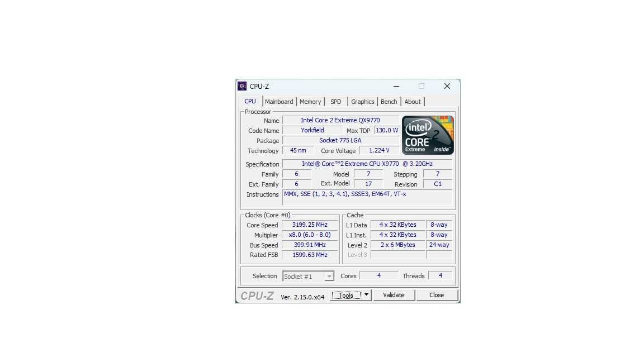The height and width of the screenshot is (362, 644).
Task: Click the Intel Core 2 Extreme logo
Action: click(x=428, y=135)
